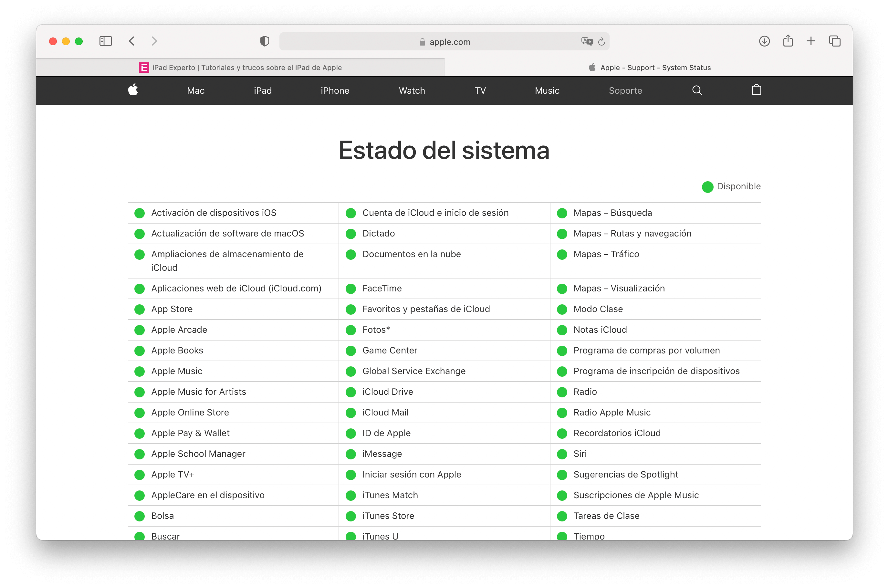
Task: Click the green Disponible status indicator
Action: tap(707, 186)
